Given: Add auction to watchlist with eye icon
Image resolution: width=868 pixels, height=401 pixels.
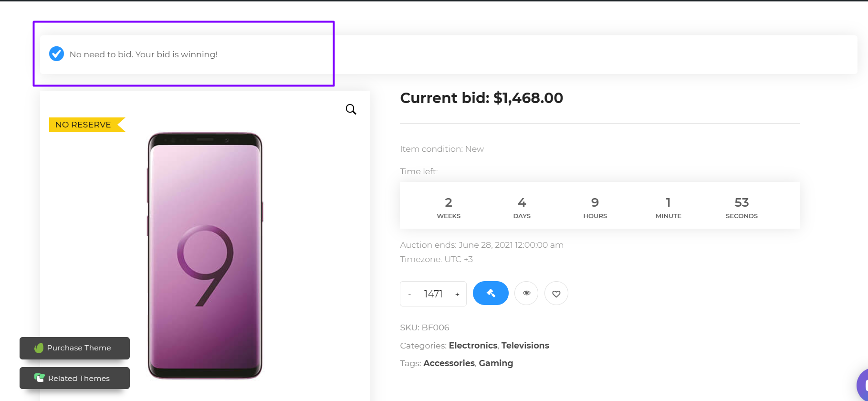Looking at the screenshot, I should (526, 293).
